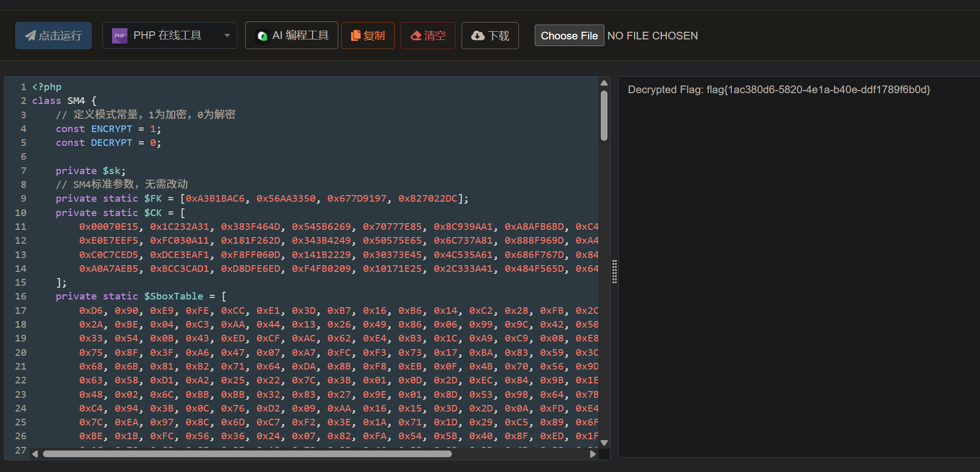Click line number 16 in gutter
The width and height of the screenshot is (980, 472).
click(20, 296)
